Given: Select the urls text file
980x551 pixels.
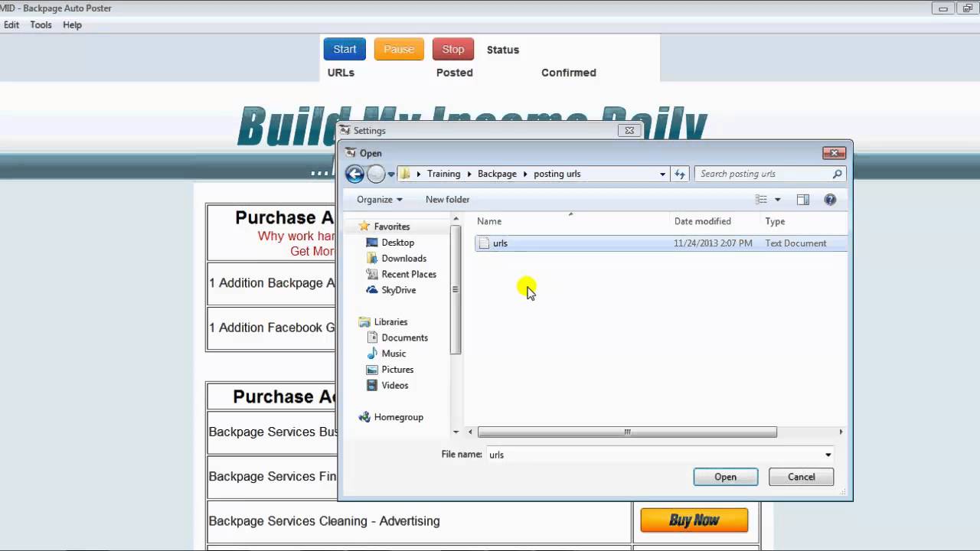Looking at the screenshot, I should (x=661, y=243).
